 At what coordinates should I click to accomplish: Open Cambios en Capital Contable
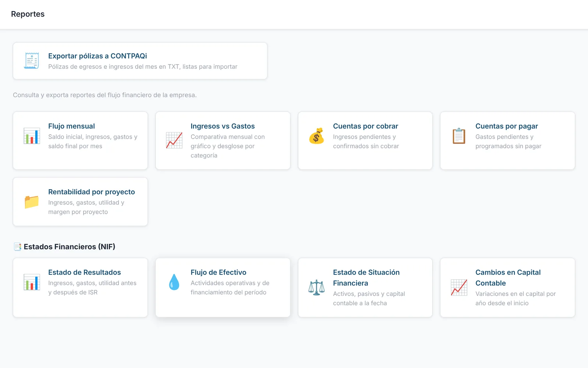(x=508, y=287)
